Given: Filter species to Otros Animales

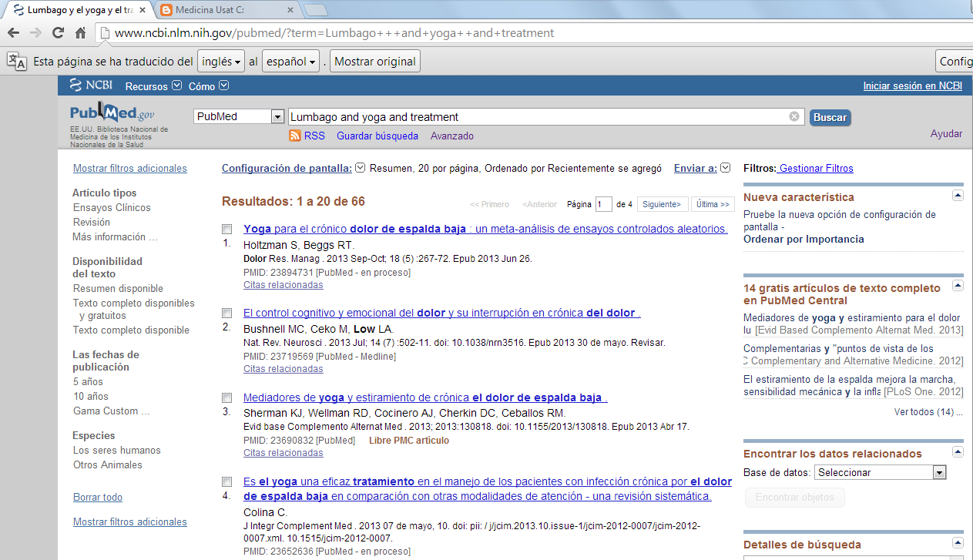Looking at the screenshot, I should click(x=108, y=464).
